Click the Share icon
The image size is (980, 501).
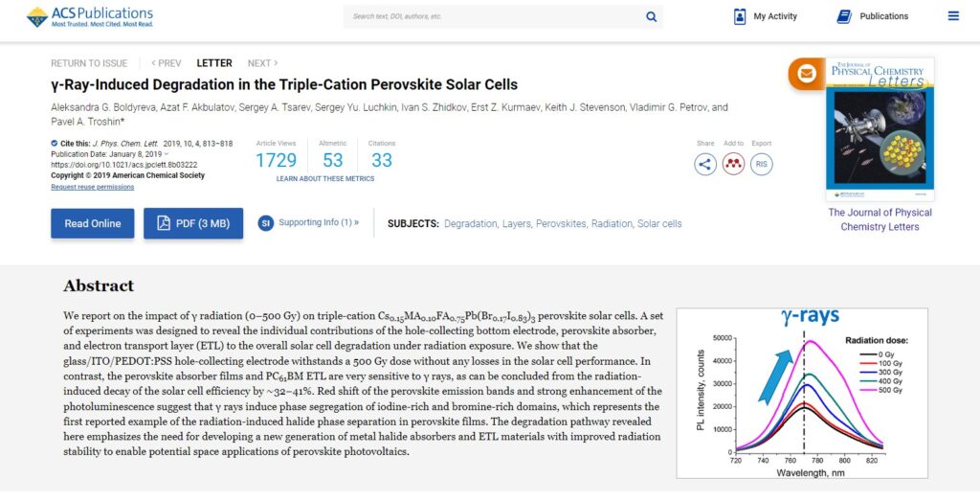pos(705,165)
